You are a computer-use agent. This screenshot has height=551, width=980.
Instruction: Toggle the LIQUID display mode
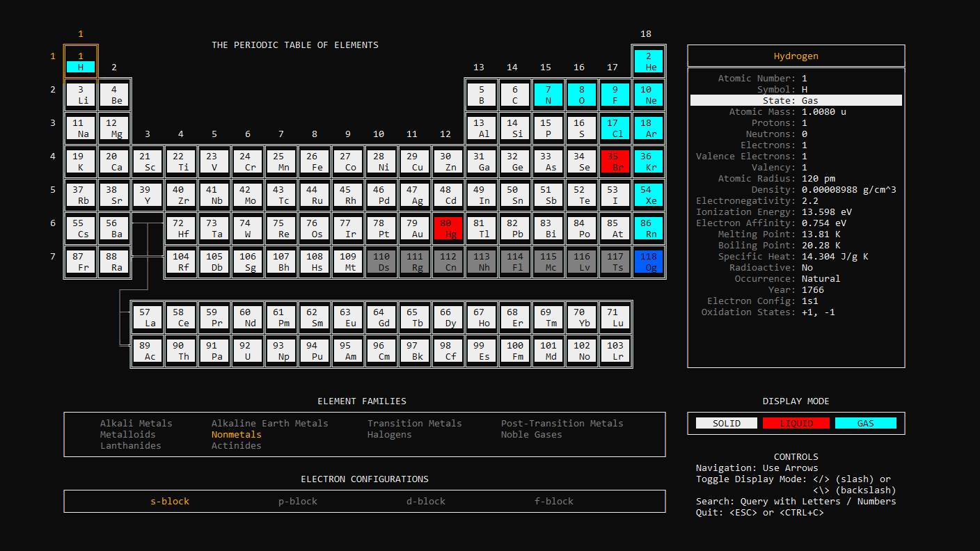click(x=796, y=422)
